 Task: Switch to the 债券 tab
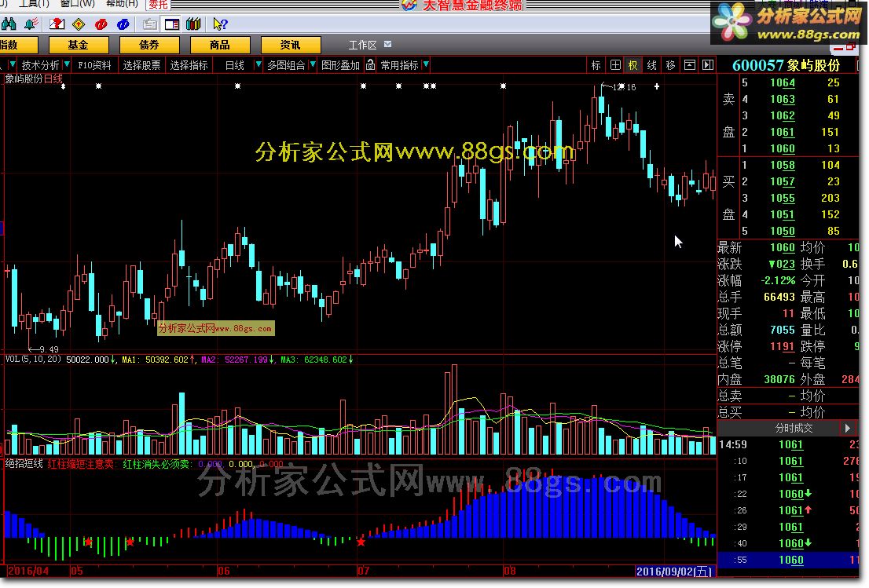tap(149, 45)
